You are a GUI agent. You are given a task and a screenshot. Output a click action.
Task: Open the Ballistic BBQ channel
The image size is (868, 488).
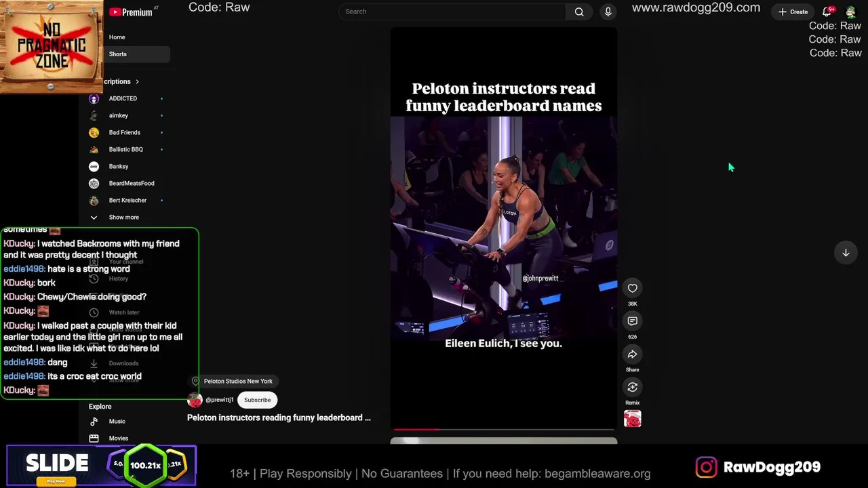(x=126, y=150)
